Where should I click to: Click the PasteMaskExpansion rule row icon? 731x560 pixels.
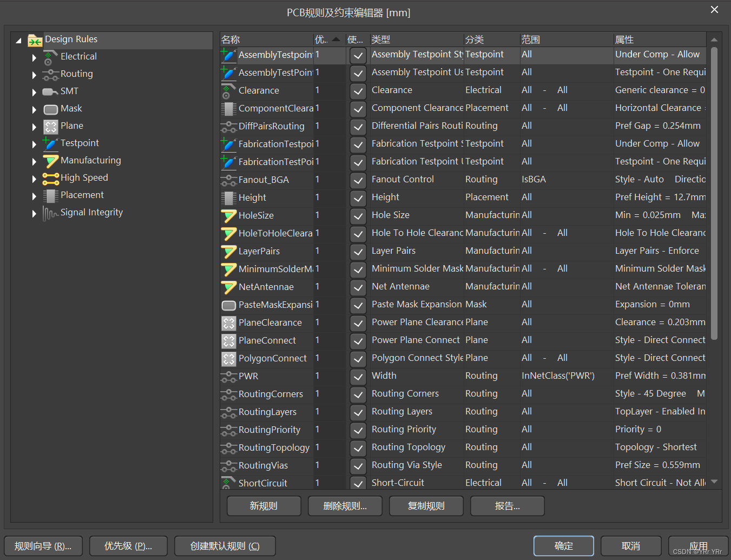point(228,305)
